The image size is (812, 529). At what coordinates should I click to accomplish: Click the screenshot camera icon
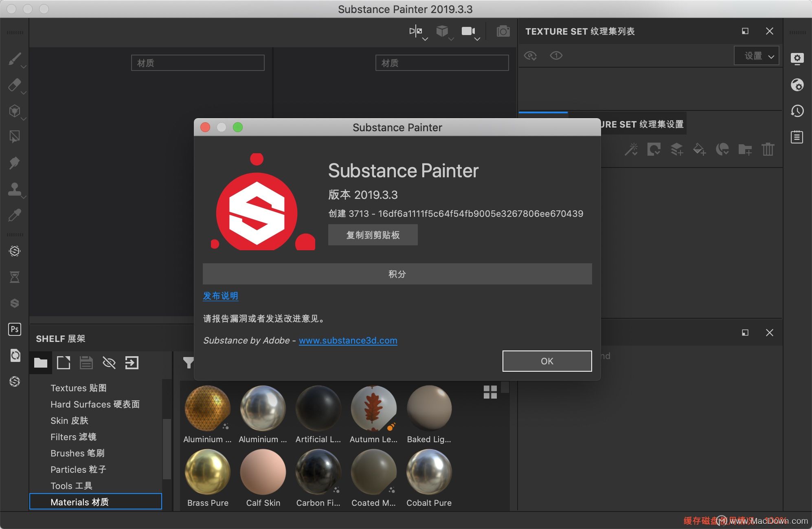[503, 31]
